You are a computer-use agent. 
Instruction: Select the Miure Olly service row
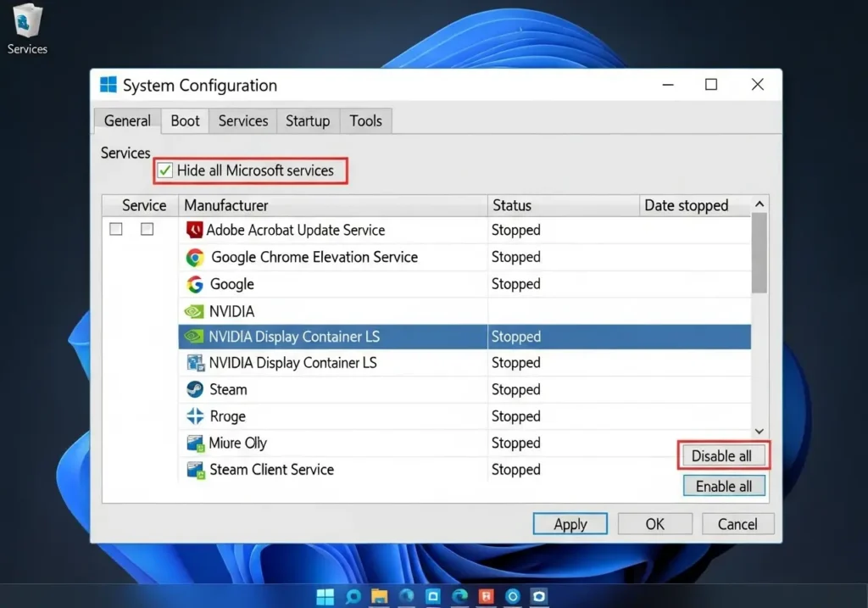[x=465, y=443]
